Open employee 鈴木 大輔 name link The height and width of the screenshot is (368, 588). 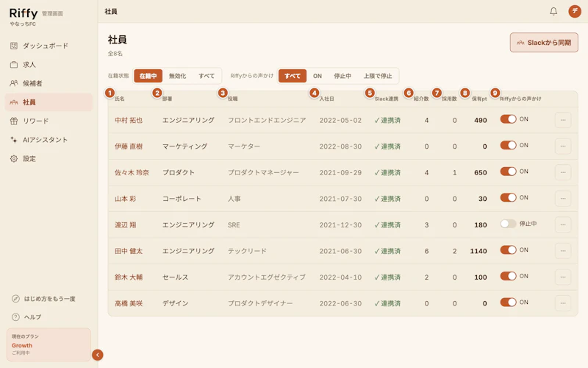pos(129,277)
